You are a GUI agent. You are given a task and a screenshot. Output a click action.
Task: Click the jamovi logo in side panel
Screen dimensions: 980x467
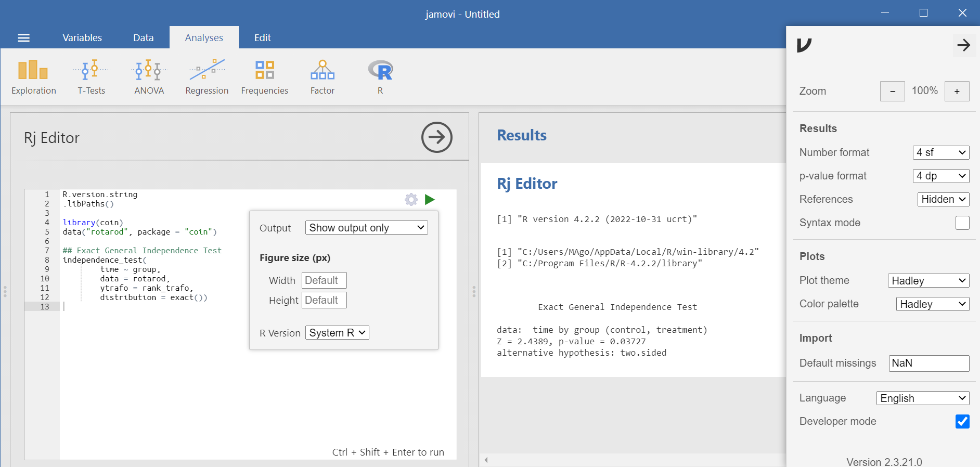coord(804,45)
